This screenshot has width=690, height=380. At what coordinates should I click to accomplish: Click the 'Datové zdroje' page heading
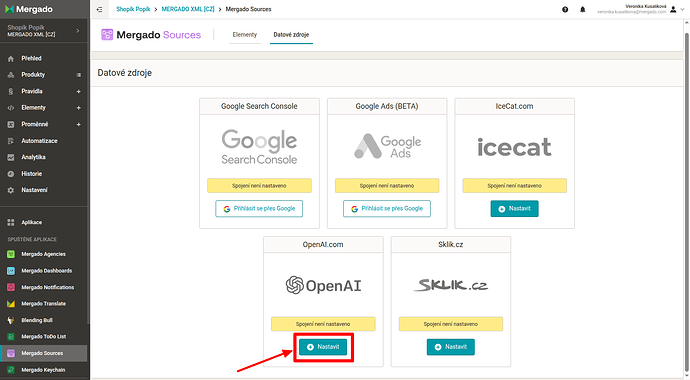coord(125,73)
